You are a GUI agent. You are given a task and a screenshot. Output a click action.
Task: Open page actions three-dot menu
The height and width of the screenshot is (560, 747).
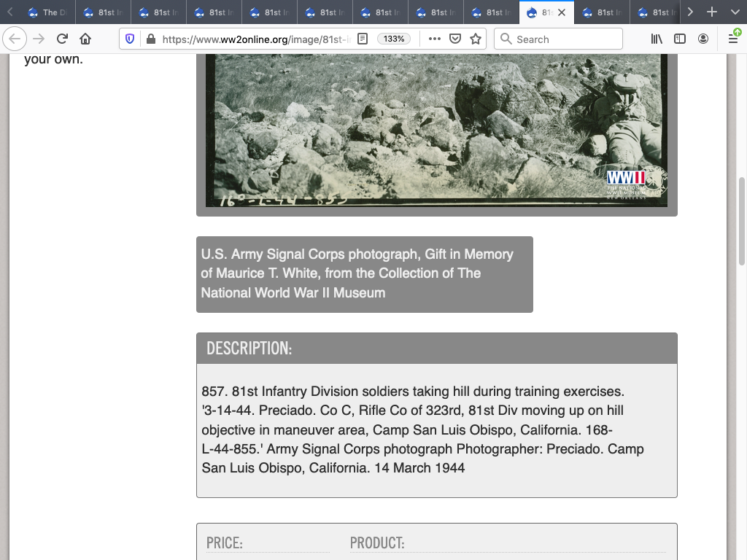pos(435,39)
